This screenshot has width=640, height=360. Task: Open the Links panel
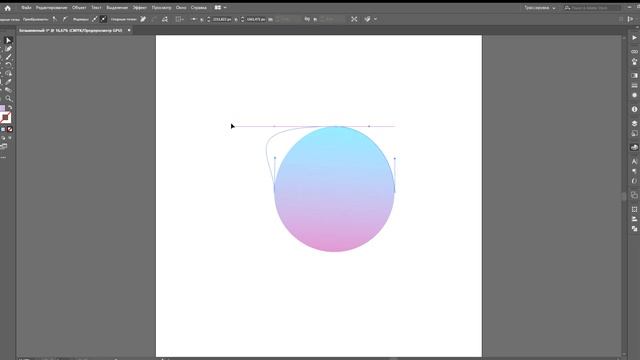pyautogui.click(x=634, y=51)
